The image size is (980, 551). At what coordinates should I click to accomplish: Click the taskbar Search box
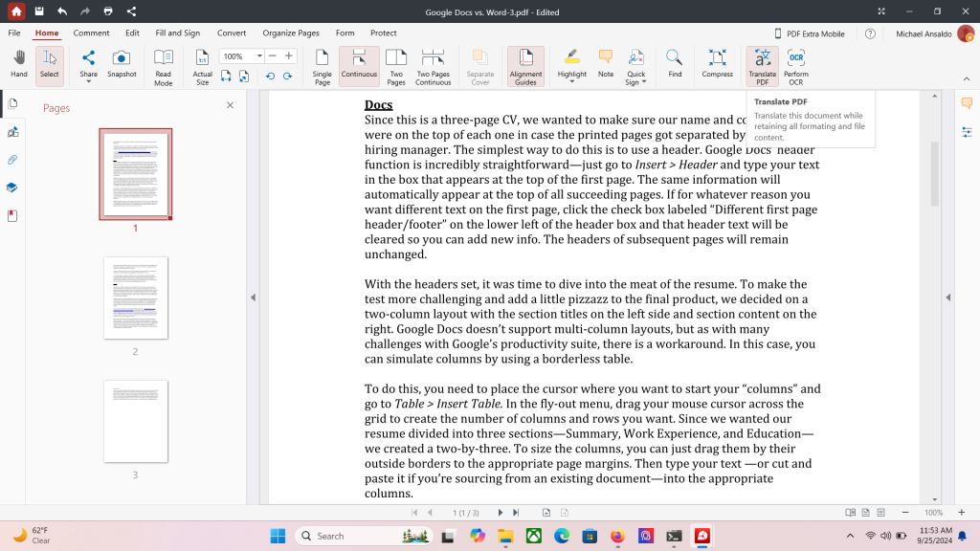(x=363, y=536)
